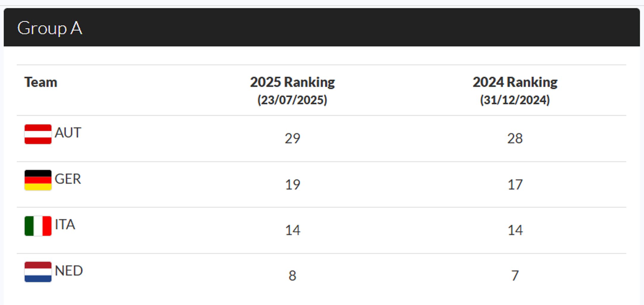Click the Austria flag icon
This screenshot has height=305, width=644.
38,134
